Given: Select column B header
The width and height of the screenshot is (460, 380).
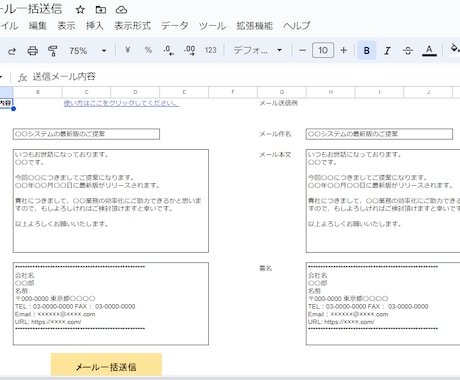Looking at the screenshot, I should 38,92.
